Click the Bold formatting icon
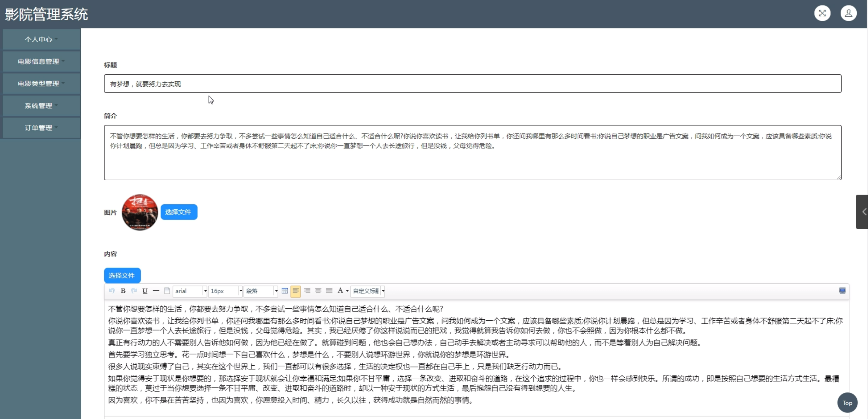This screenshot has width=868, height=419. click(123, 291)
